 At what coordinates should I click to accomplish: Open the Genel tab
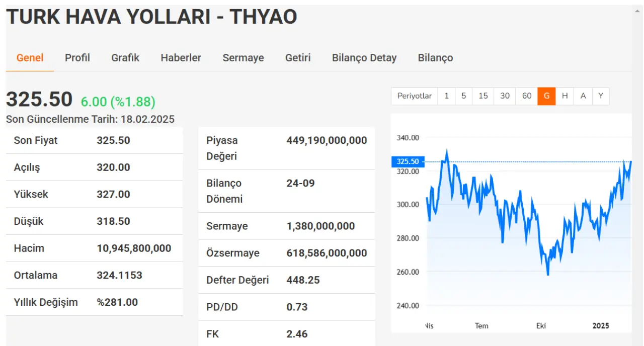point(30,58)
